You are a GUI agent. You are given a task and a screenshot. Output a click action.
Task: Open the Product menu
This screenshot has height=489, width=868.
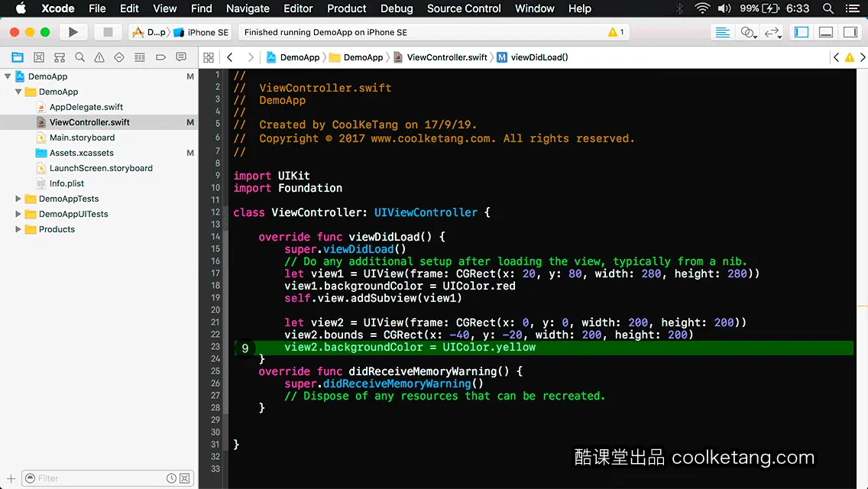[x=347, y=8]
